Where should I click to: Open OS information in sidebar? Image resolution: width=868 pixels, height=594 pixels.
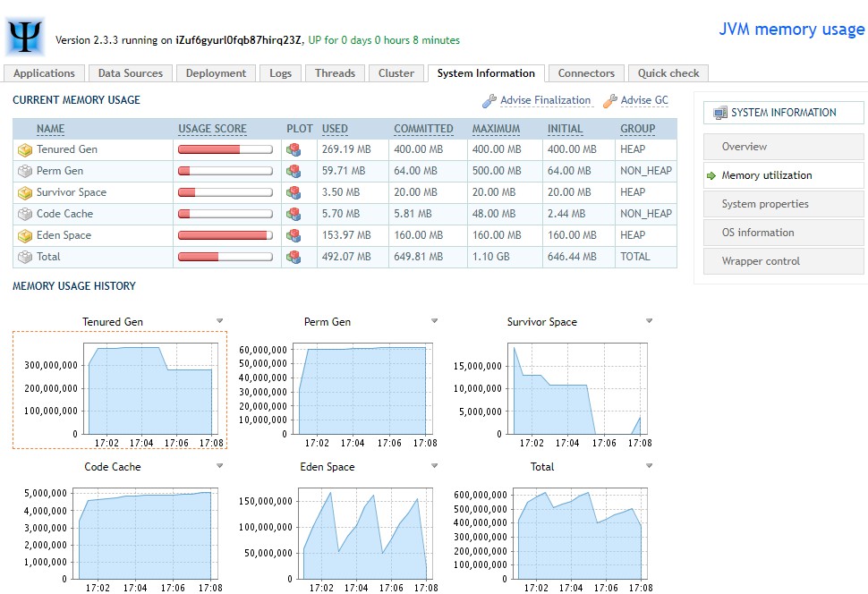point(758,233)
